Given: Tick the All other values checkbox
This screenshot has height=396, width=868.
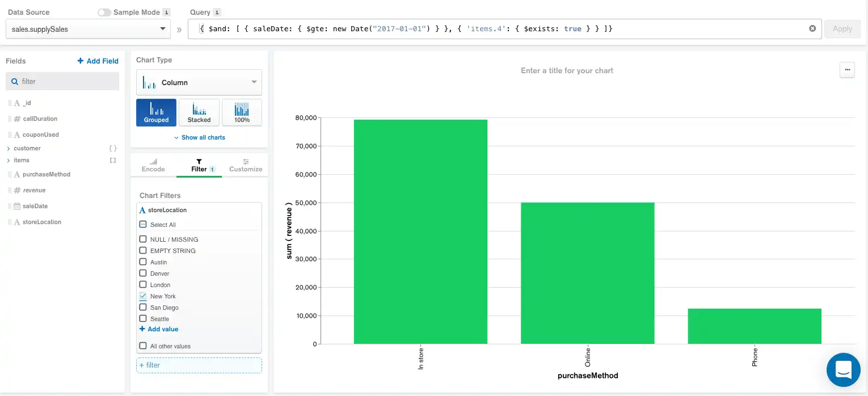Looking at the screenshot, I should click(143, 346).
